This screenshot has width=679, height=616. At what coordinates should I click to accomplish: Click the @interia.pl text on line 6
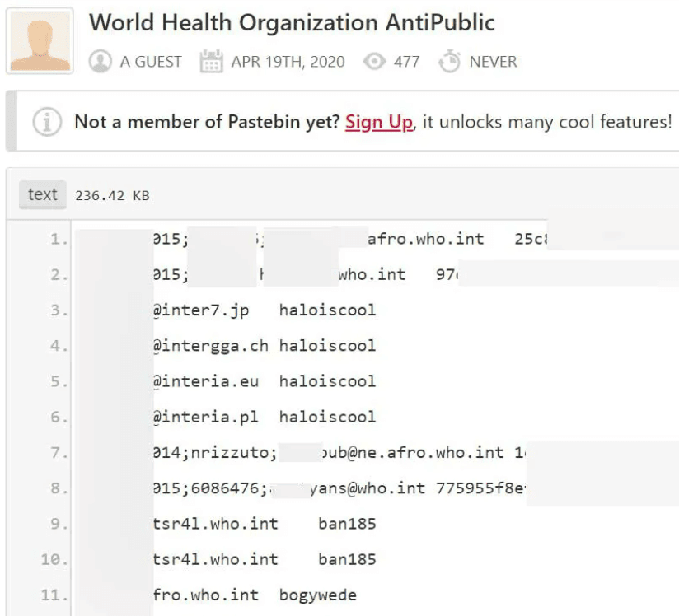click(x=206, y=417)
